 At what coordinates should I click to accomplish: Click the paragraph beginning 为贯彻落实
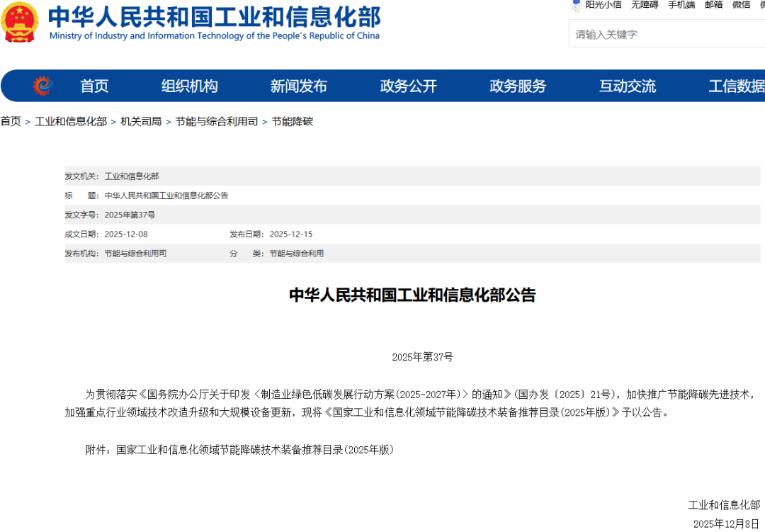click(412, 403)
